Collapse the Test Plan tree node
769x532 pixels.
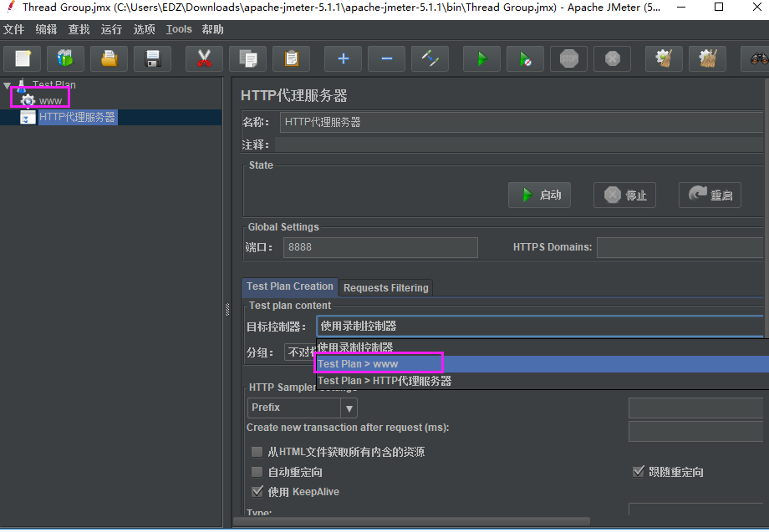point(7,85)
